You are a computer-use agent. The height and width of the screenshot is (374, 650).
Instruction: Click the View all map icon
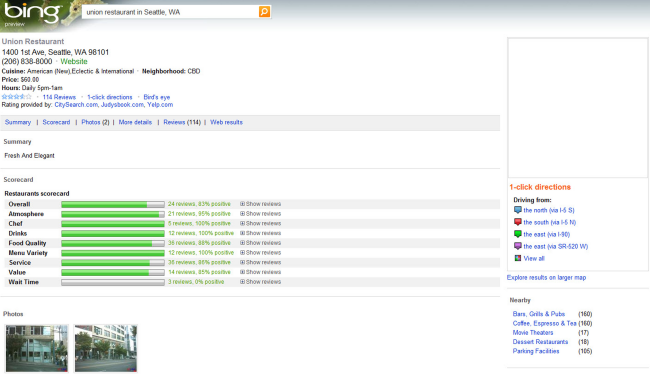click(x=518, y=258)
